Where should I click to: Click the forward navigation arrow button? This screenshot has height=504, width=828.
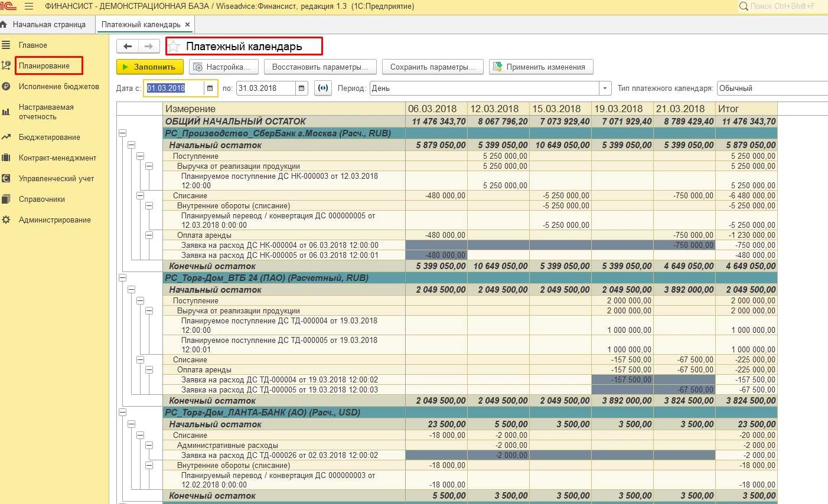tap(149, 47)
